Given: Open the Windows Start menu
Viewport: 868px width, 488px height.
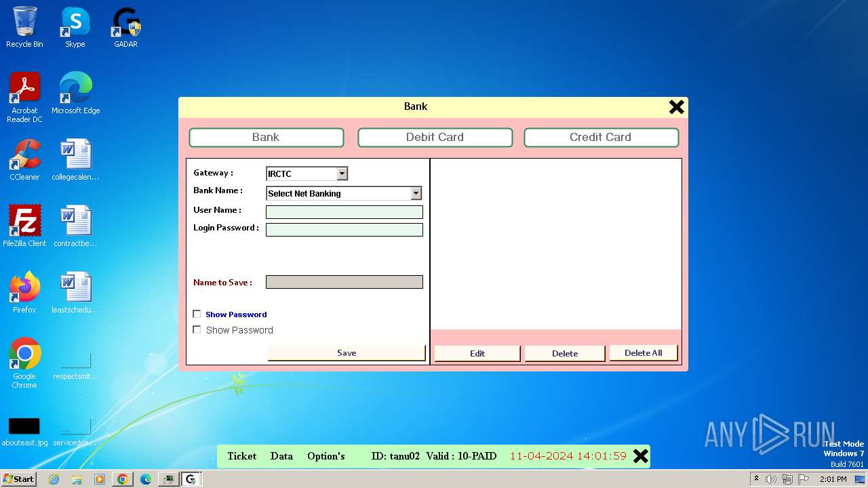Looking at the screenshot, I should [x=19, y=479].
